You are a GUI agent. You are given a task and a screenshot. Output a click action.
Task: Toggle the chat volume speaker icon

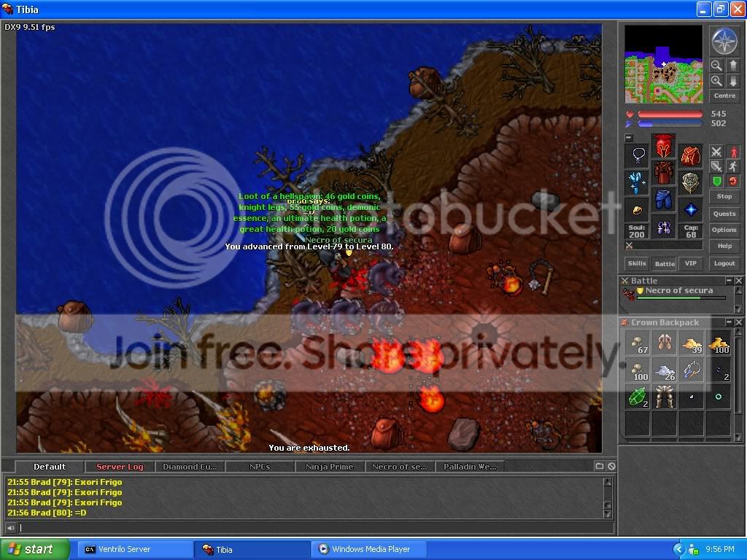[10, 528]
